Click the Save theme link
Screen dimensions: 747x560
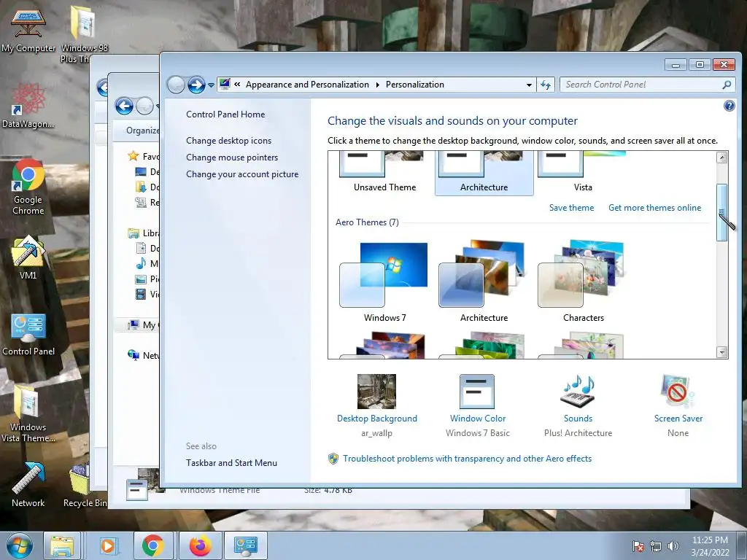click(x=571, y=208)
